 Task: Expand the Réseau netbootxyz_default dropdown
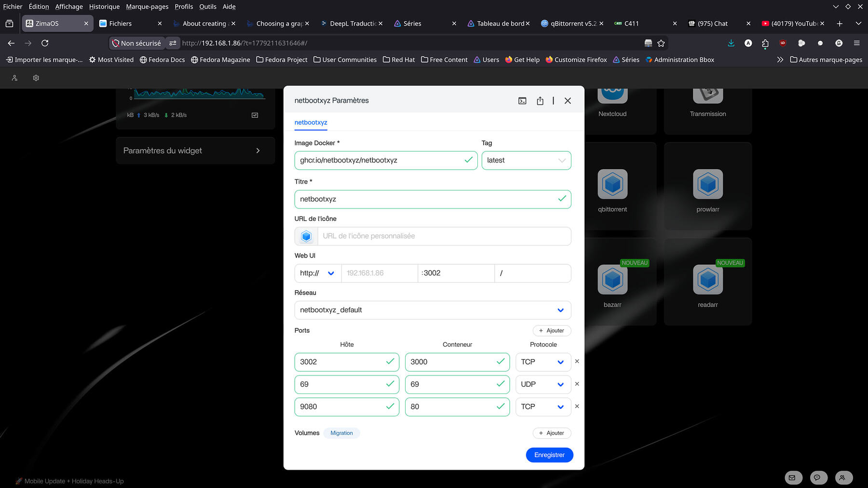click(433, 310)
